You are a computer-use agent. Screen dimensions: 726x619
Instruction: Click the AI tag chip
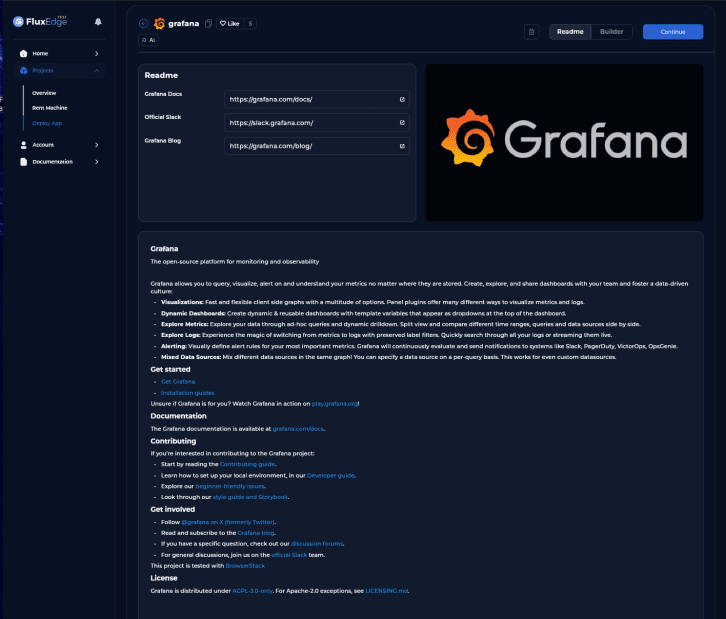pos(149,40)
